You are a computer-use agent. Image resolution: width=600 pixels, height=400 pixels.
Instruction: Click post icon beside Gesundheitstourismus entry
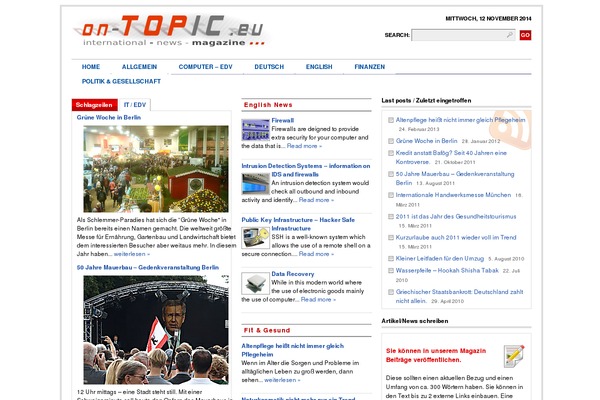click(391, 217)
